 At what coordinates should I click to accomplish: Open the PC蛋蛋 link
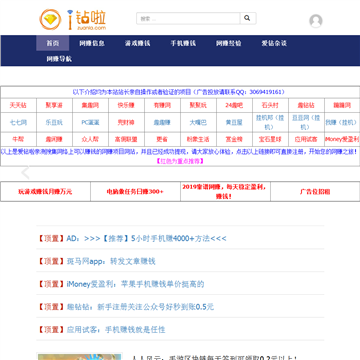pos(90,122)
